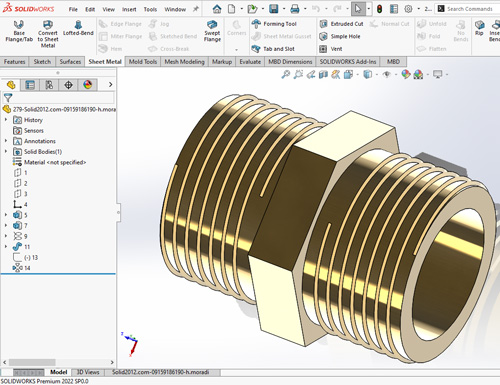Open the DisplayManager appearance tab icon
Viewport: 500px width, 385px height.
pos(88,85)
